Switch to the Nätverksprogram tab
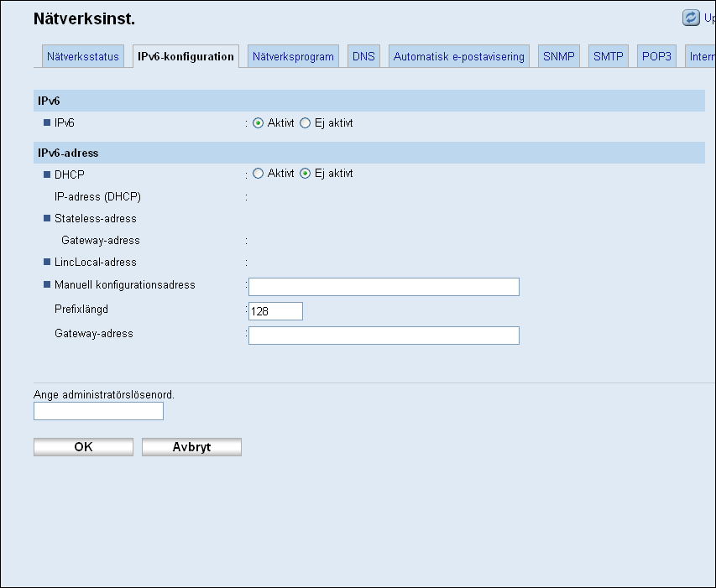 [293, 56]
